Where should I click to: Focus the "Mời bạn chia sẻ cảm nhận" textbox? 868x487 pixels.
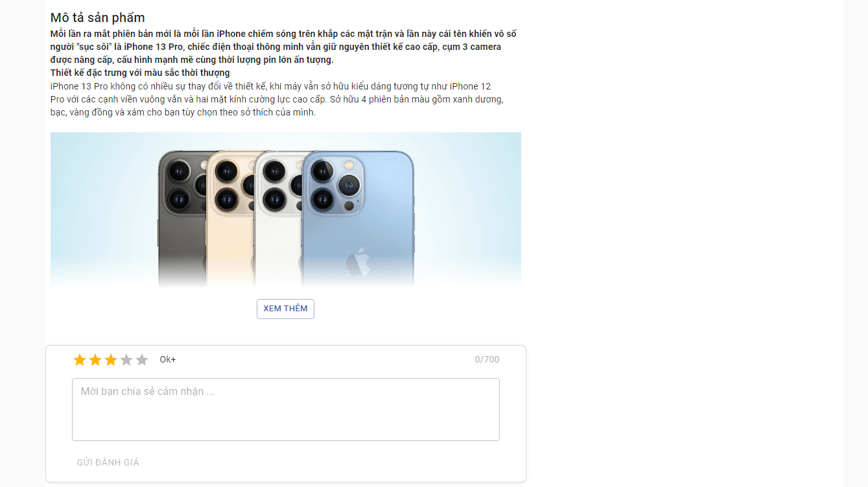286,410
